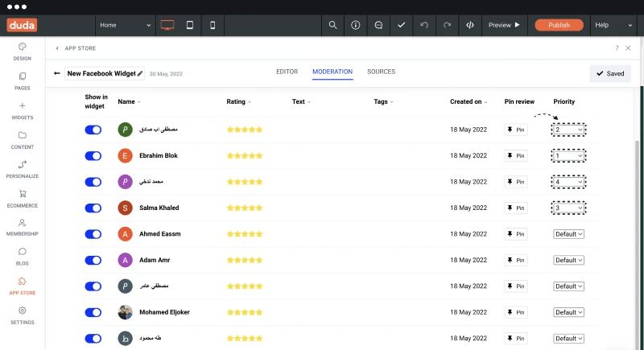
Task: Pin the Salma Khaled review
Action: click(x=516, y=208)
